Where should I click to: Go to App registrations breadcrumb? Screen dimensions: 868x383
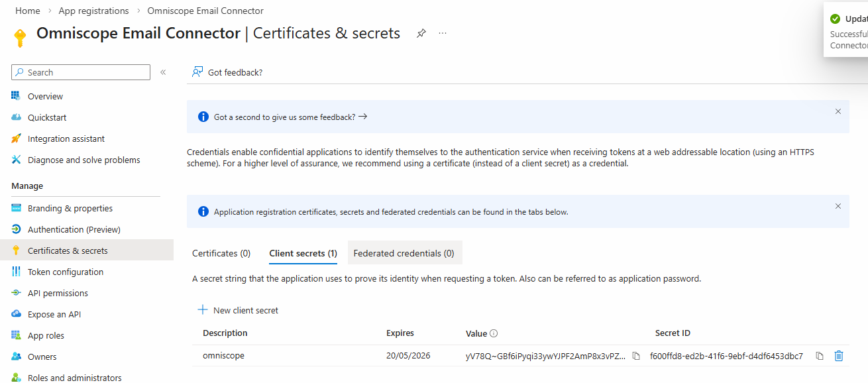(93, 11)
